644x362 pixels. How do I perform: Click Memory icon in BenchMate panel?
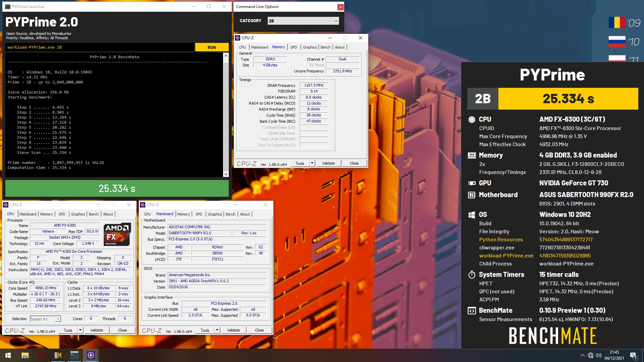[x=472, y=155]
